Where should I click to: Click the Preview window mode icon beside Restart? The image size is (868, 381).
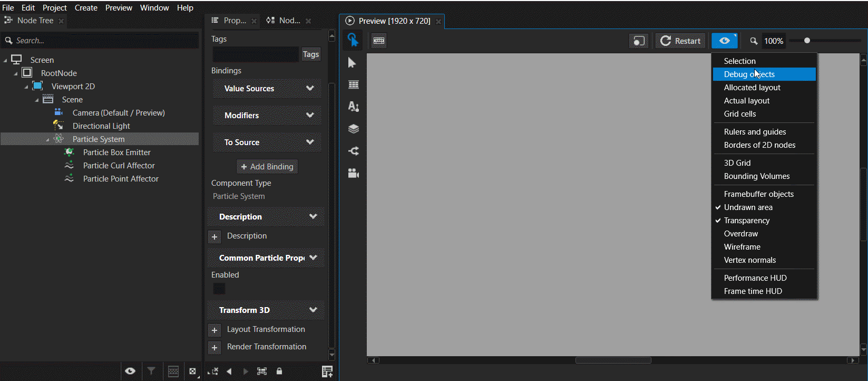639,41
